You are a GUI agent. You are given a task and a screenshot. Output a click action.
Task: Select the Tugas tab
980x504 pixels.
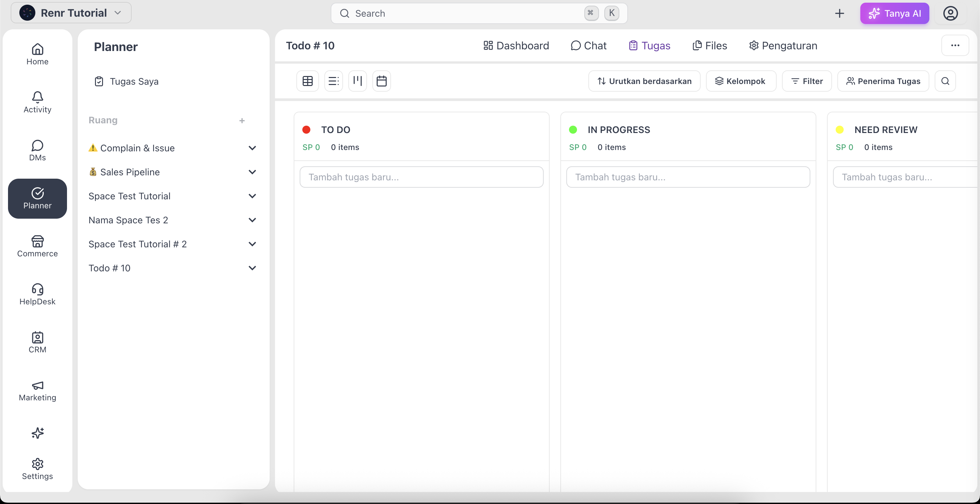[x=649, y=46]
